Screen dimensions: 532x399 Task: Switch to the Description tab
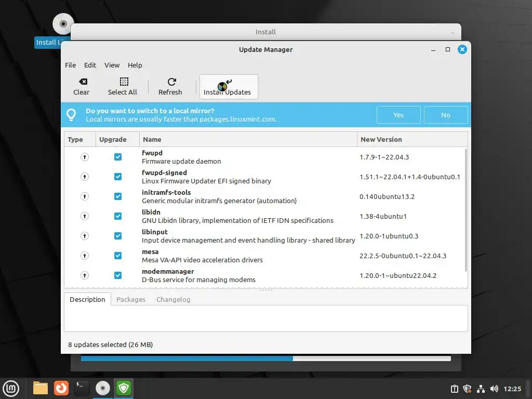[x=87, y=299]
